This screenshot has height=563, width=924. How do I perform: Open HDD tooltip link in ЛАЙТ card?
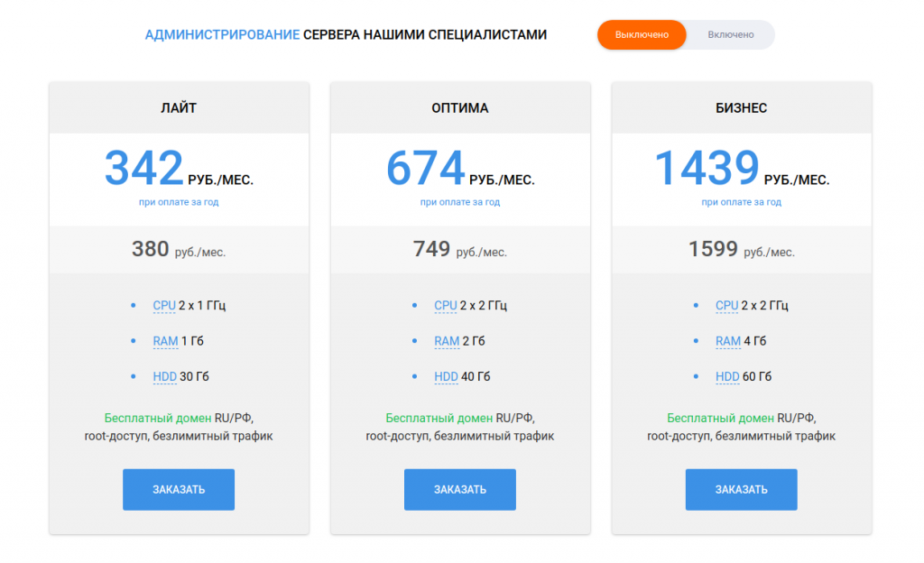point(164,376)
